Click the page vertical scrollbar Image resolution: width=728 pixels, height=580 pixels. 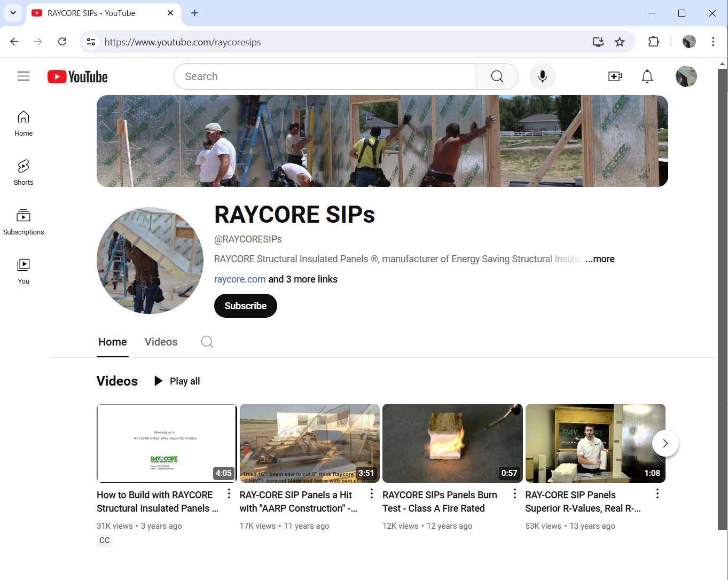pos(722,299)
